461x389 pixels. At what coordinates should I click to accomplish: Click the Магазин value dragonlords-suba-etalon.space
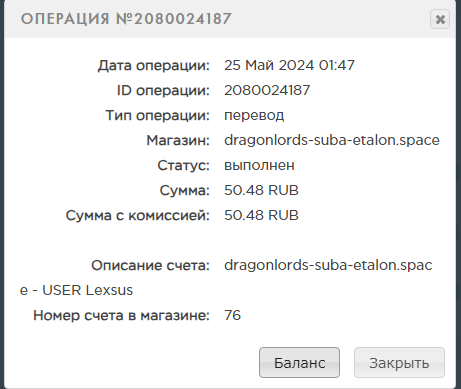(x=332, y=140)
